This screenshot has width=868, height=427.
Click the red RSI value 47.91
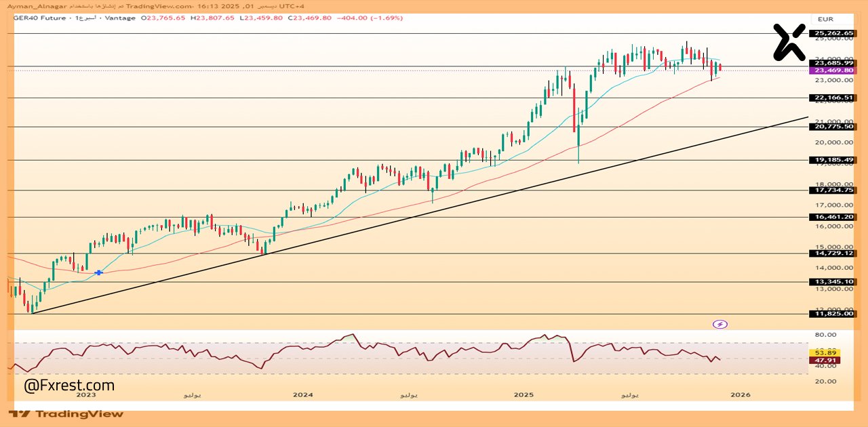pos(825,361)
